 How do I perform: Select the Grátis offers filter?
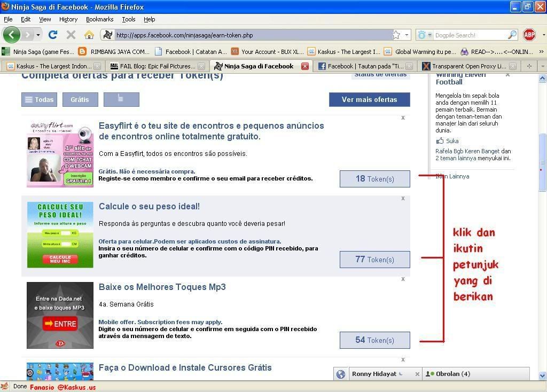click(80, 100)
